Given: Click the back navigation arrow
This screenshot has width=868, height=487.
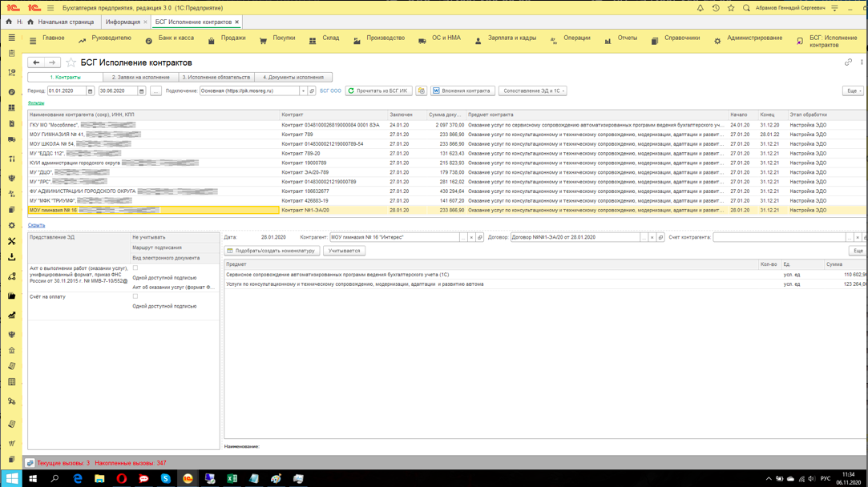Looking at the screenshot, I should [x=36, y=62].
